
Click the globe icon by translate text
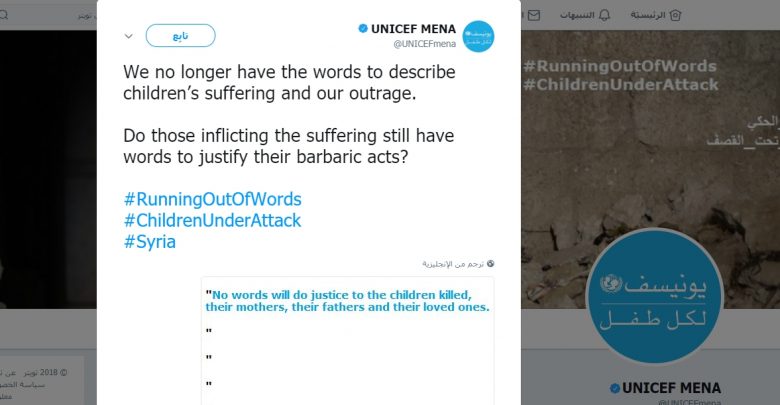[490, 264]
